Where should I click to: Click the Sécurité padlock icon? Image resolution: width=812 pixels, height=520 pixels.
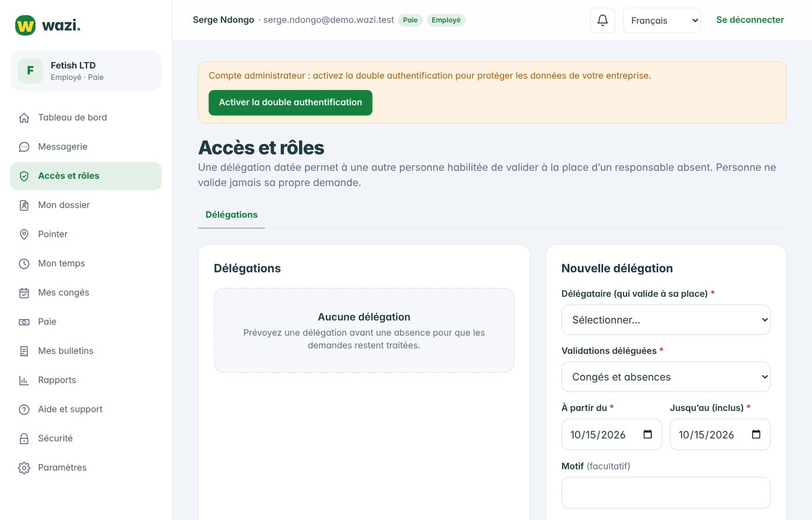point(24,439)
